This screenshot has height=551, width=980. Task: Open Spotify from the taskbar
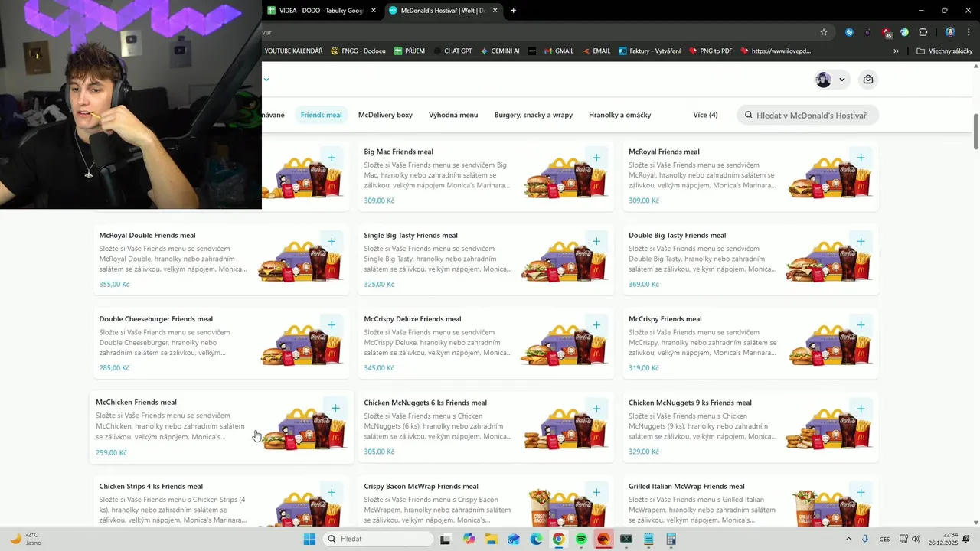(581, 539)
